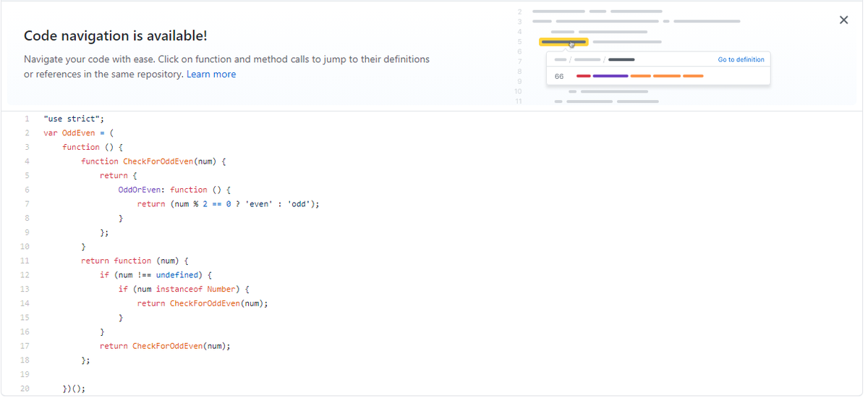Click the "use strict" string on line 1
Screen dimensions: 868x409
[x=72, y=119]
